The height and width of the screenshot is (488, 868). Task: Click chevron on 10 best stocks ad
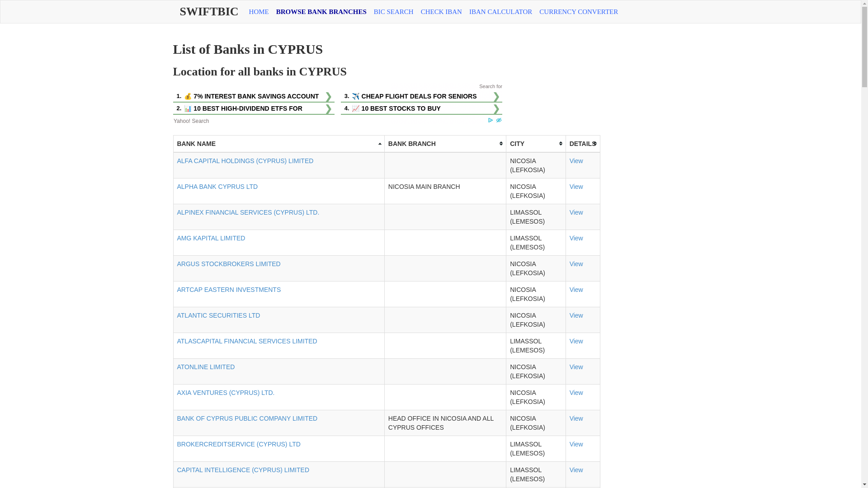click(x=496, y=109)
